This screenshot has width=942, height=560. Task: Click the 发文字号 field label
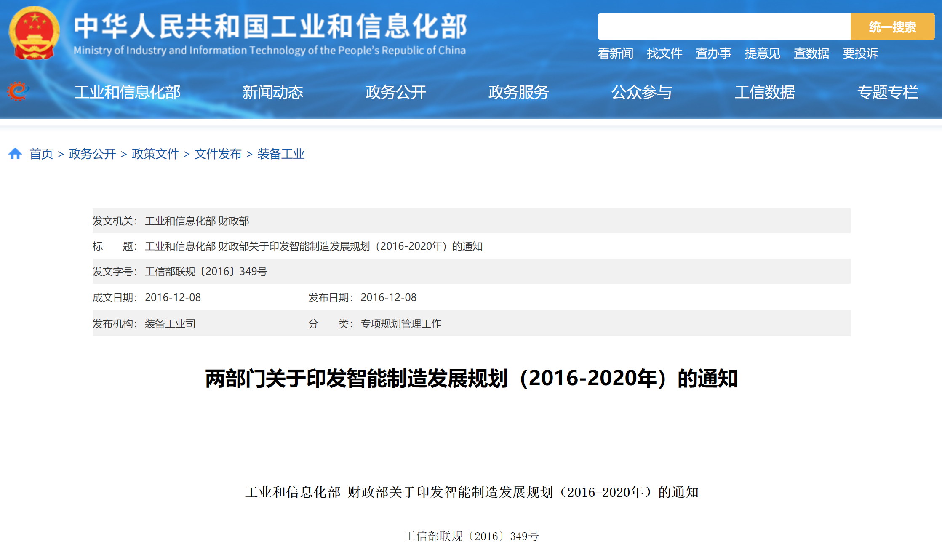pyautogui.click(x=115, y=271)
